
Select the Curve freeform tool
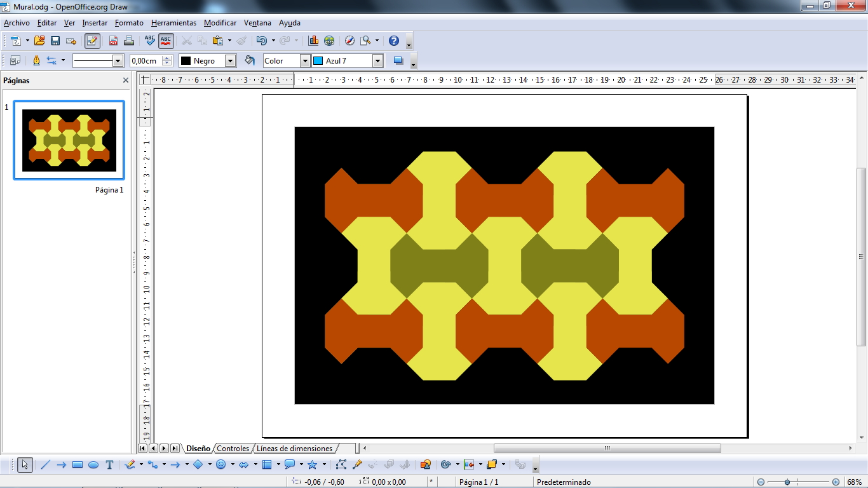(x=130, y=464)
